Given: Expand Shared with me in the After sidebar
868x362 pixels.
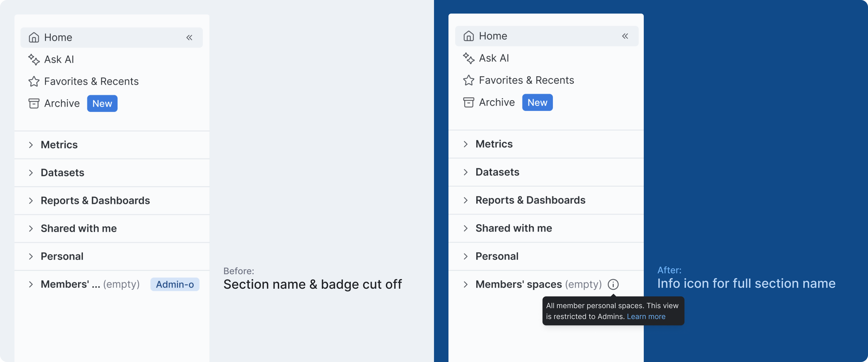Looking at the screenshot, I should [466, 229].
